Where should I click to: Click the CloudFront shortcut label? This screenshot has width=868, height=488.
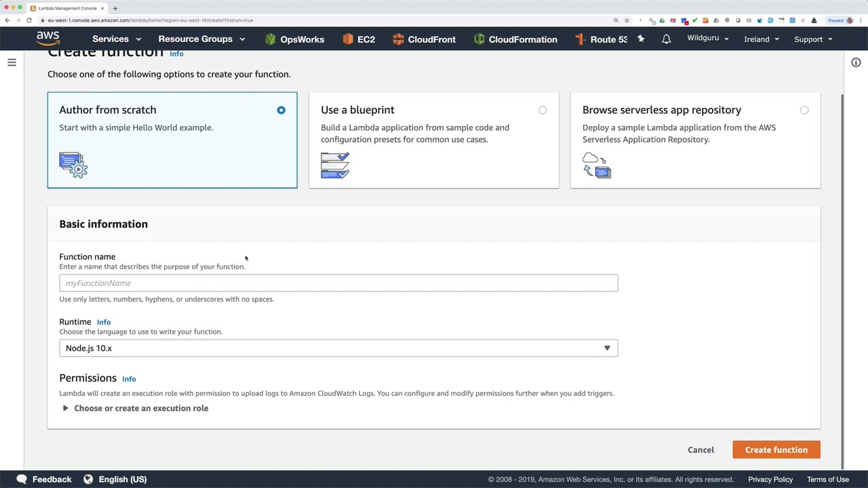click(432, 39)
